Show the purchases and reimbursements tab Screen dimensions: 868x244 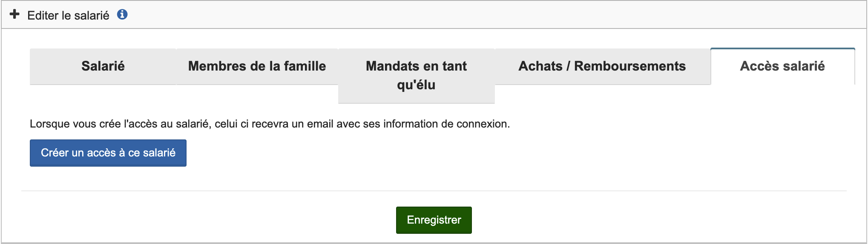[x=602, y=66]
